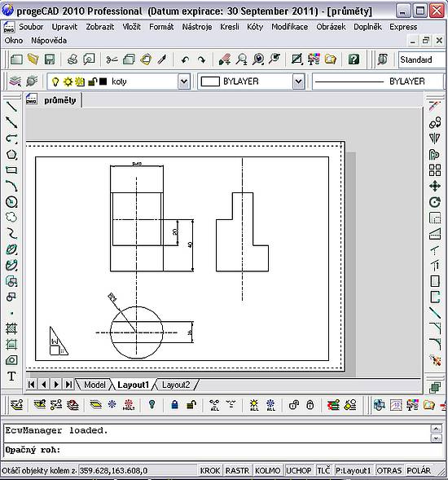This screenshot has height=480, width=448.
Task: Click the Undo arrow icon
Action: point(185,59)
